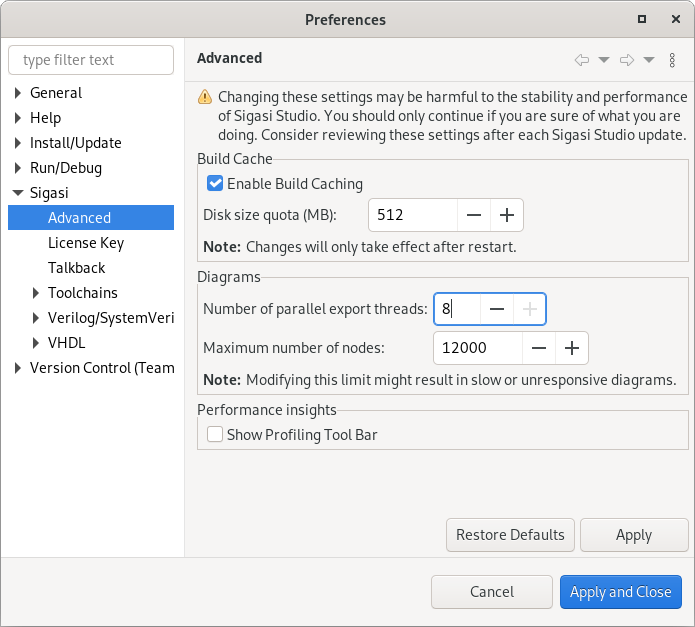Decrease Maximum number of nodes with minus
This screenshot has width=695, height=627.
(x=539, y=348)
